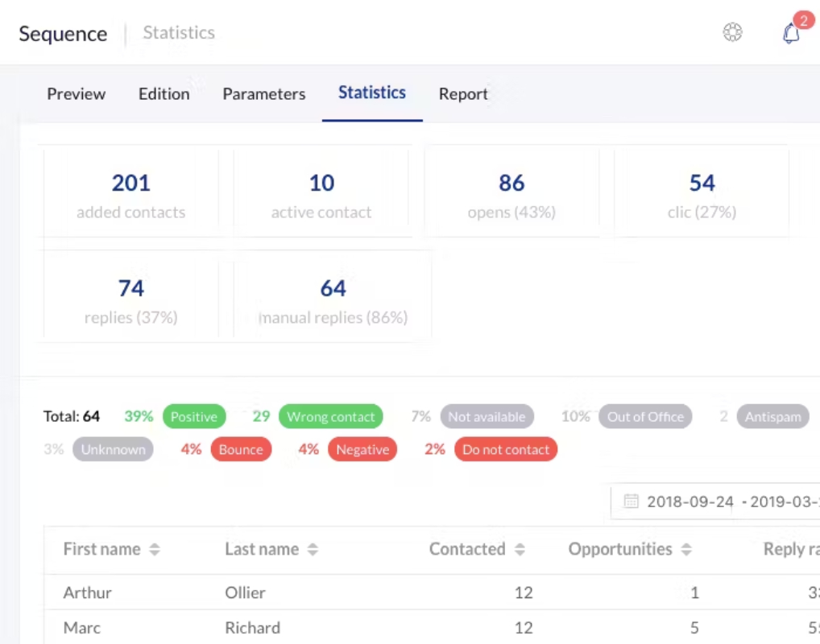
Task: Click the Sequence breadcrumb title
Action: pyautogui.click(x=64, y=34)
